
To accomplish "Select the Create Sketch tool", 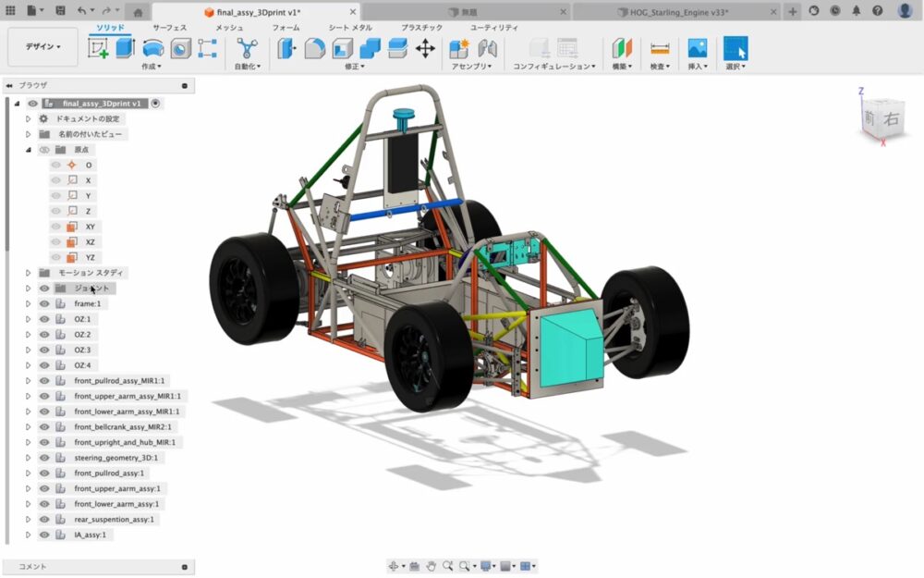I will (98, 49).
